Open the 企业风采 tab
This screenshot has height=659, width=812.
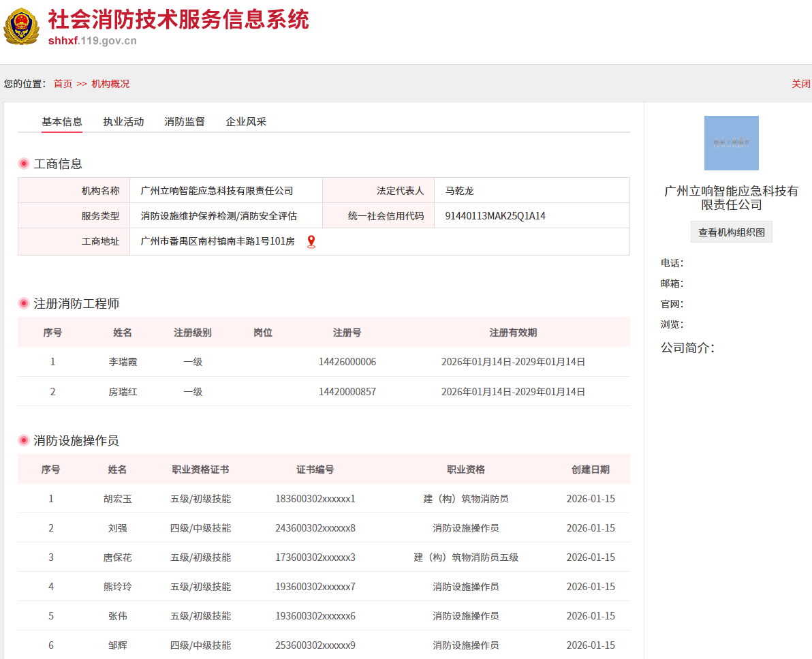click(246, 122)
